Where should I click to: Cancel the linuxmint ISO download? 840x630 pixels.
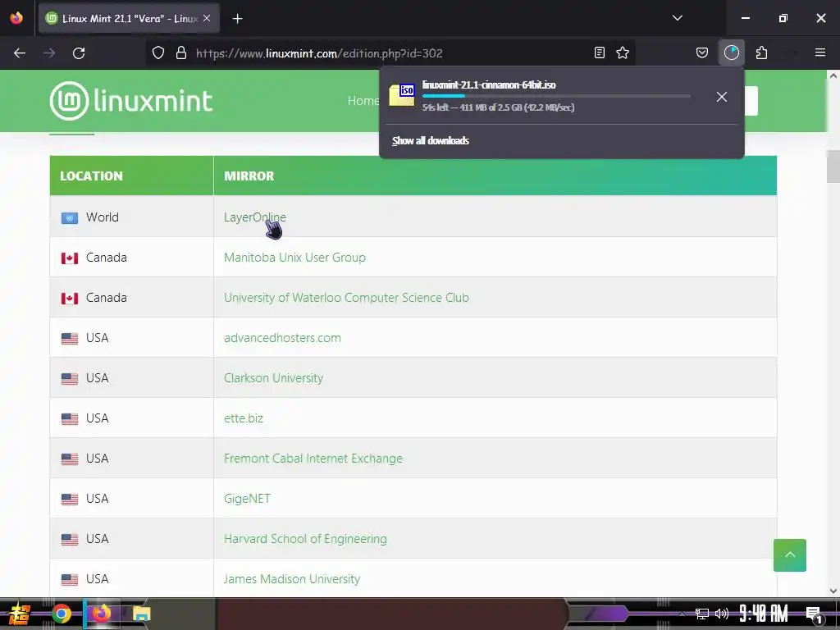tap(722, 97)
